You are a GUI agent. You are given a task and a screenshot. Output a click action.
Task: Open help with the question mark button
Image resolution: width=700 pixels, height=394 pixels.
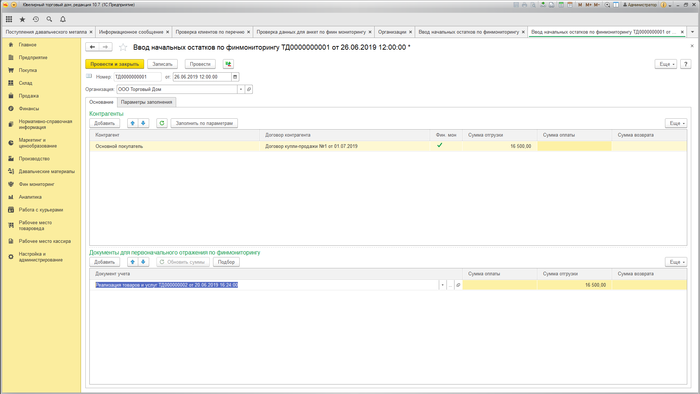coord(686,64)
